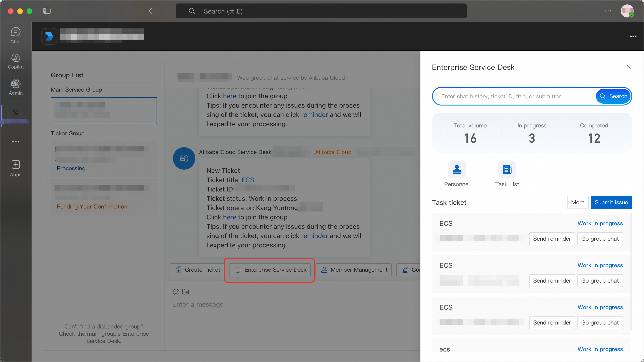
Task: Send reminder for the first ECS ticket
Action: pyautogui.click(x=552, y=239)
